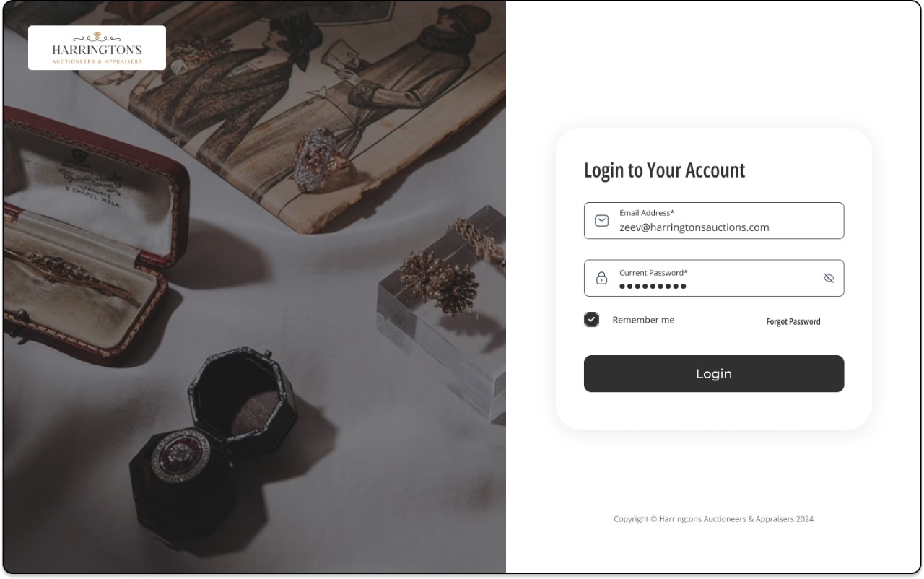Viewport: 924px width, 579px height.
Task: Click the Email Address* field label
Action: pos(647,213)
